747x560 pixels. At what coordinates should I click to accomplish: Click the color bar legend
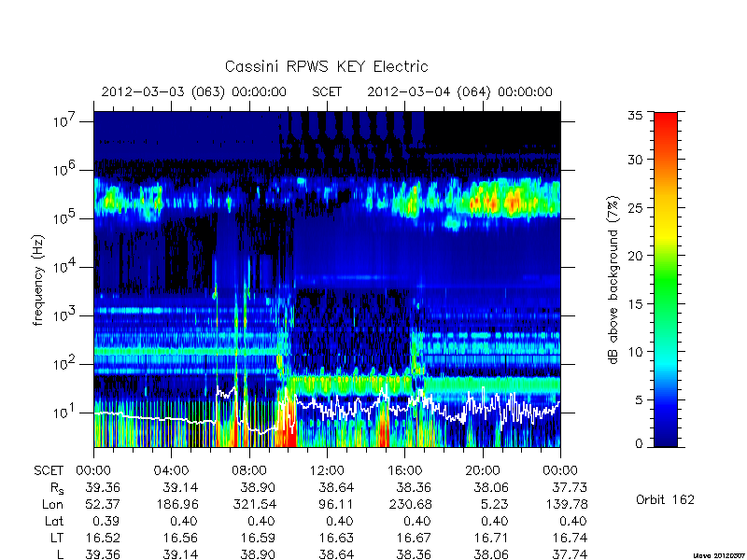(666, 279)
